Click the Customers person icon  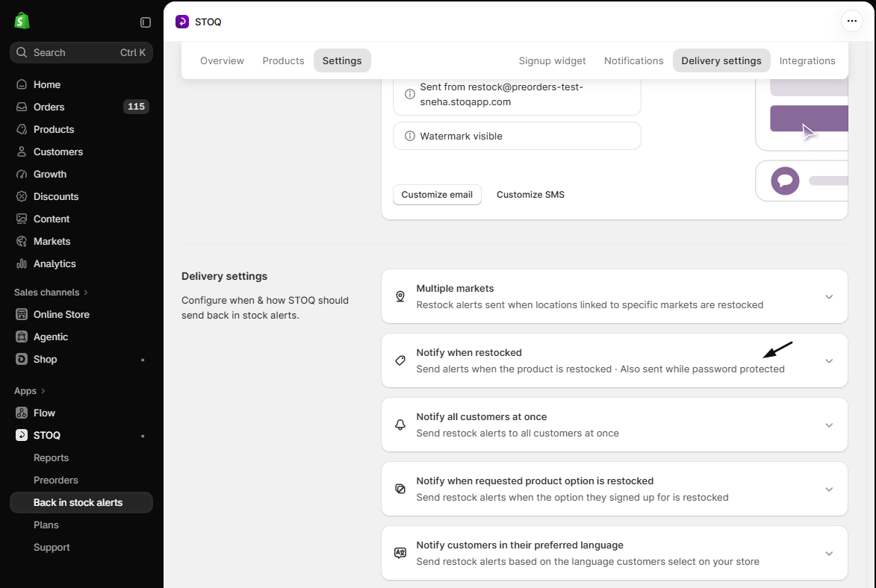click(x=22, y=151)
